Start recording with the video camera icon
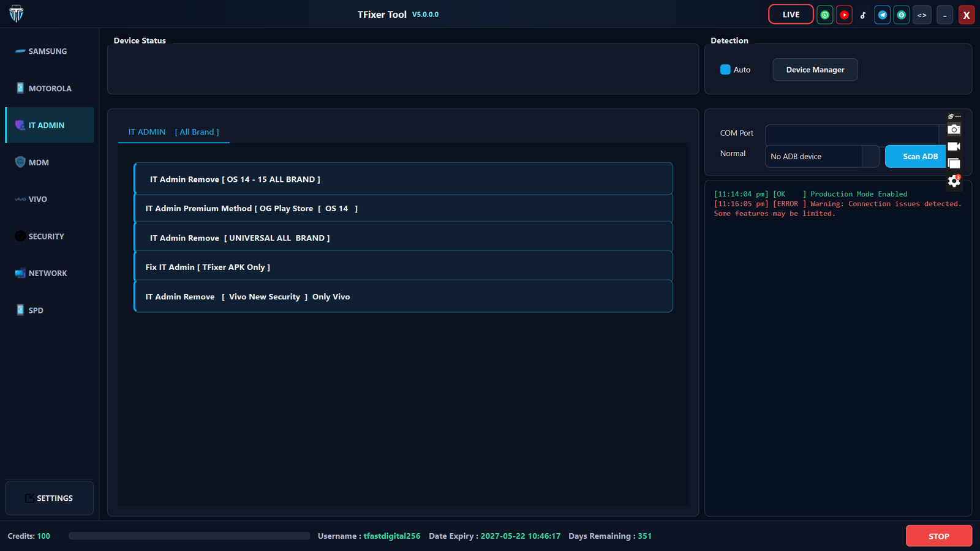Image resolution: width=980 pixels, height=551 pixels. [x=954, y=146]
